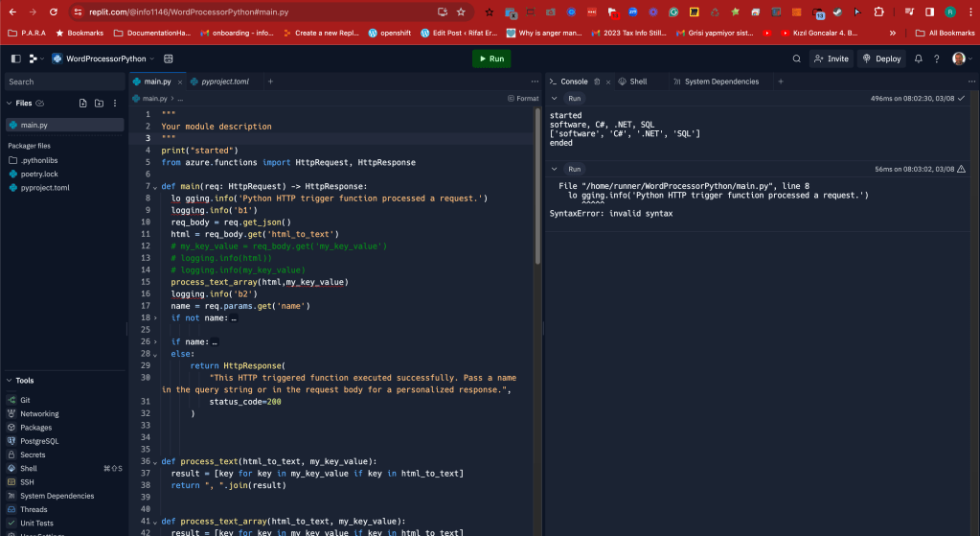
Task: Open the Networking tool
Action: (64, 414)
